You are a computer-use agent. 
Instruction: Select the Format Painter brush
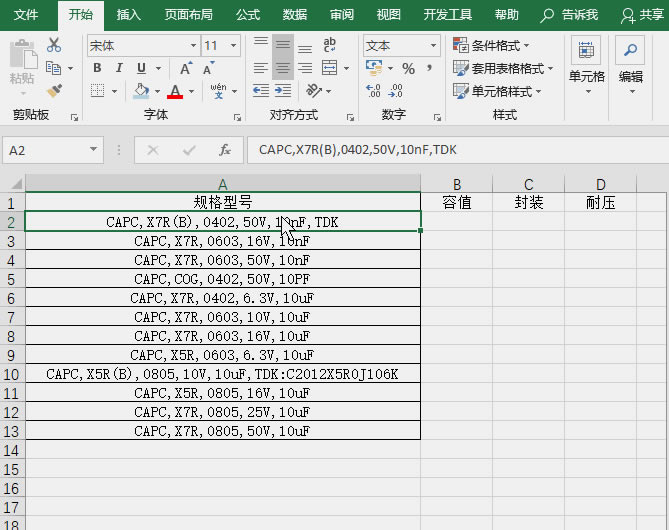(54, 90)
